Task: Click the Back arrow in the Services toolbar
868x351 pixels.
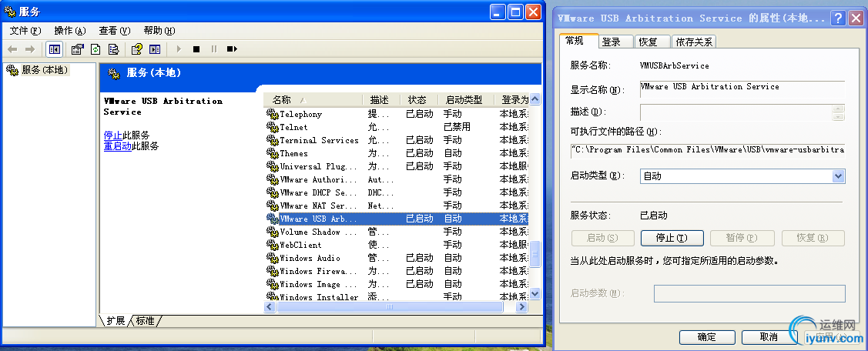Action: pyautogui.click(x=12, y=49)
